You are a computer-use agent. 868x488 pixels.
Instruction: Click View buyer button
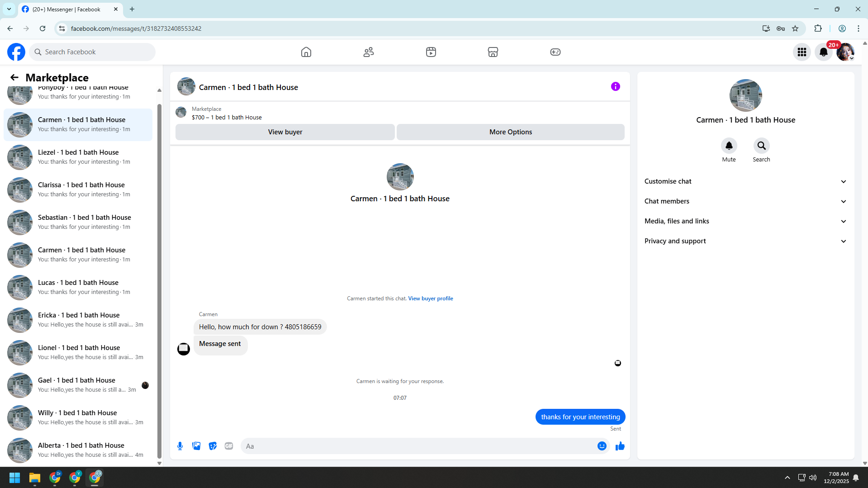pyautogui.click(x=285, y=132)
